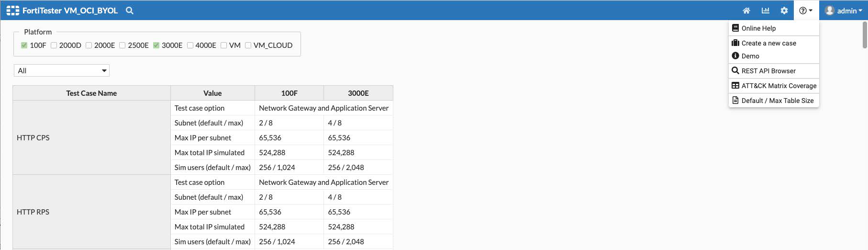The image size is (868, 250).
Task: Click the 3000E column header
Action: point(358,93)
